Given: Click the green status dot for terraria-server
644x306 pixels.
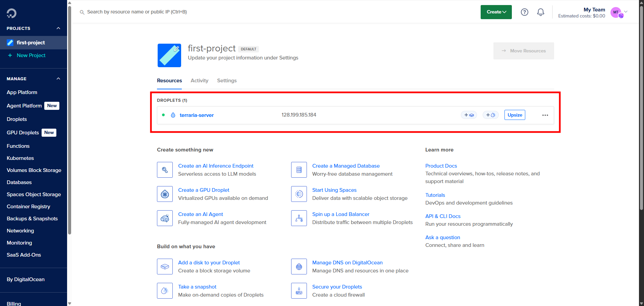Looking at the screenshot, I should point(163,115).
